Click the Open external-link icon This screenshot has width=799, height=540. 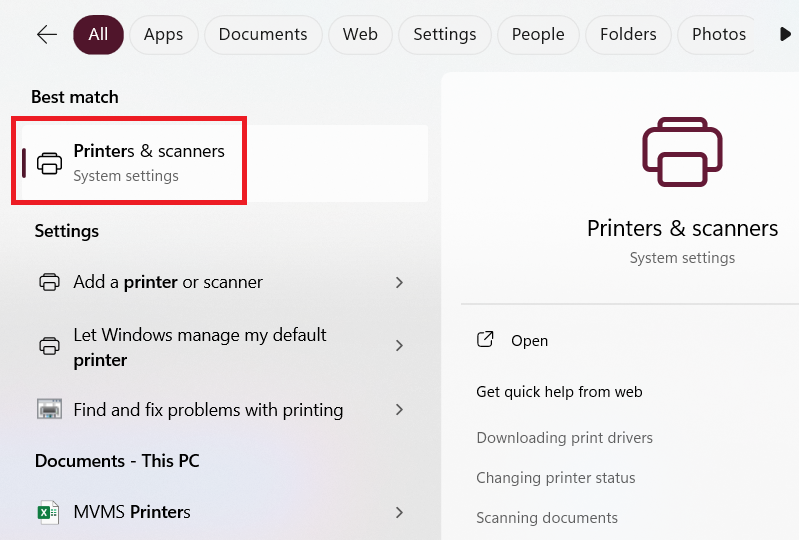[485, 340]
